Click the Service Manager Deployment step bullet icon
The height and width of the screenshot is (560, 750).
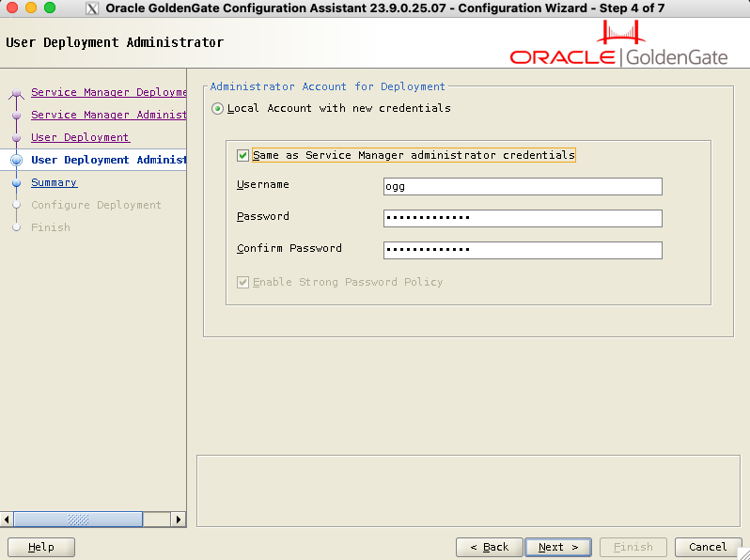click(16, 93)
